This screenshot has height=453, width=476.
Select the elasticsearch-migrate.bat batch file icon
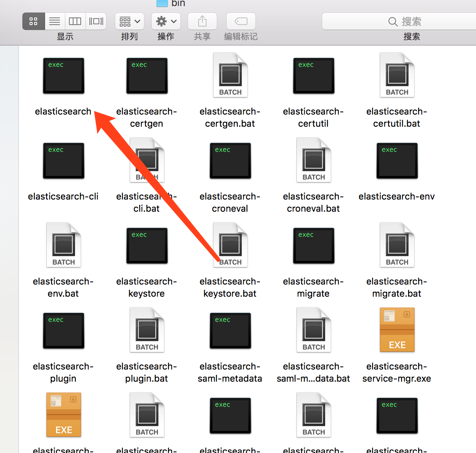click(x=397, y=245)
